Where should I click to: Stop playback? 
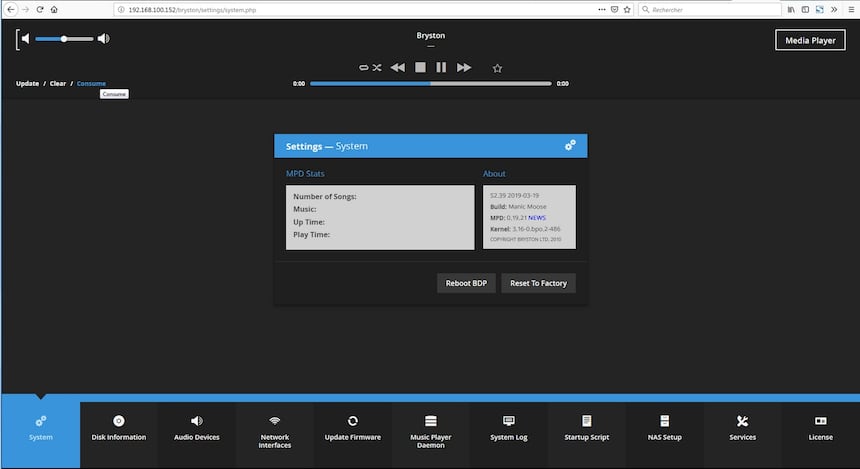click(x=420, y=67)
